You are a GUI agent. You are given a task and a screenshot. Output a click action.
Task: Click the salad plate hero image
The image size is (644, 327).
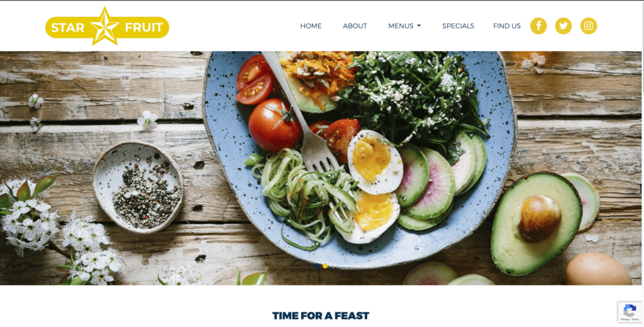tap(320, 168)
